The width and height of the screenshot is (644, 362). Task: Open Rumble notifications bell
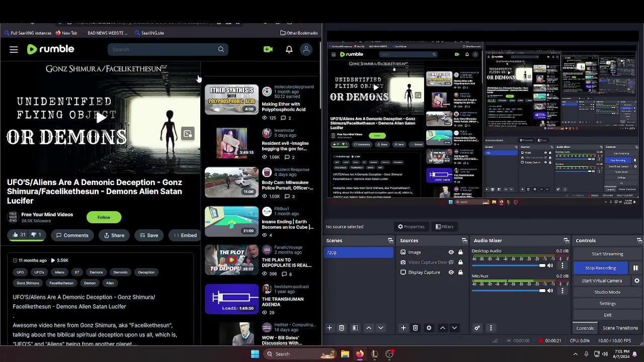(289, 49)
